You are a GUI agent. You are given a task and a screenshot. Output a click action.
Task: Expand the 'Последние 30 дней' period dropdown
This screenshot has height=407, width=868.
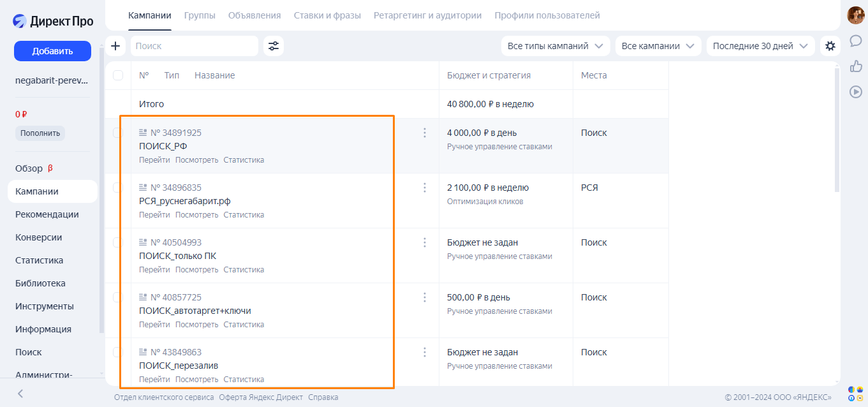[760, 46]
